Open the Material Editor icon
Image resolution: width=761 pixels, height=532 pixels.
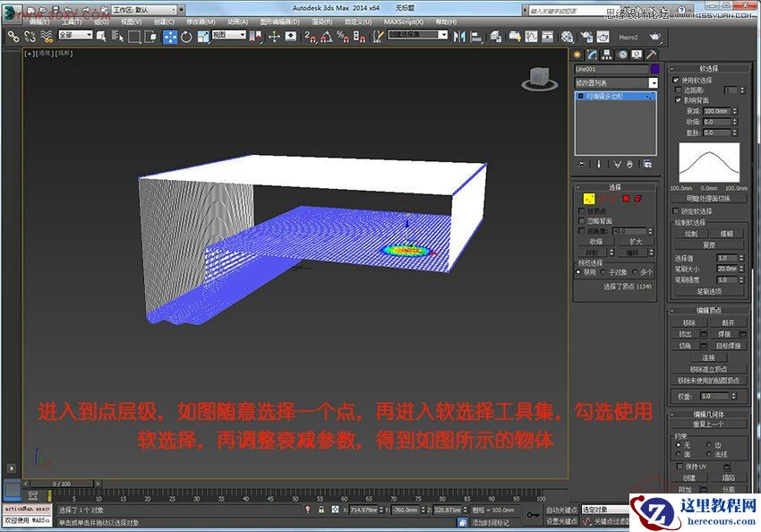pyautogui.click(x=567, y=39)
